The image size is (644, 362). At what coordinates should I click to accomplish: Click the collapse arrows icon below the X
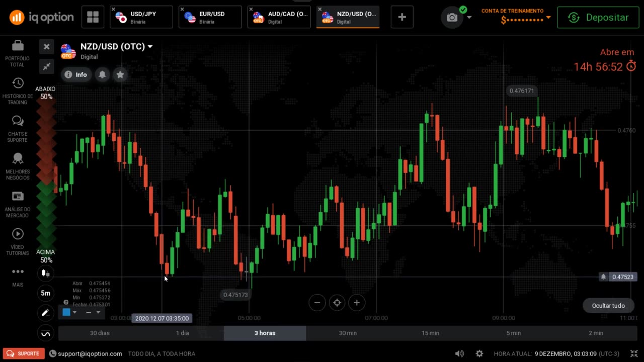tap(46, 66)
